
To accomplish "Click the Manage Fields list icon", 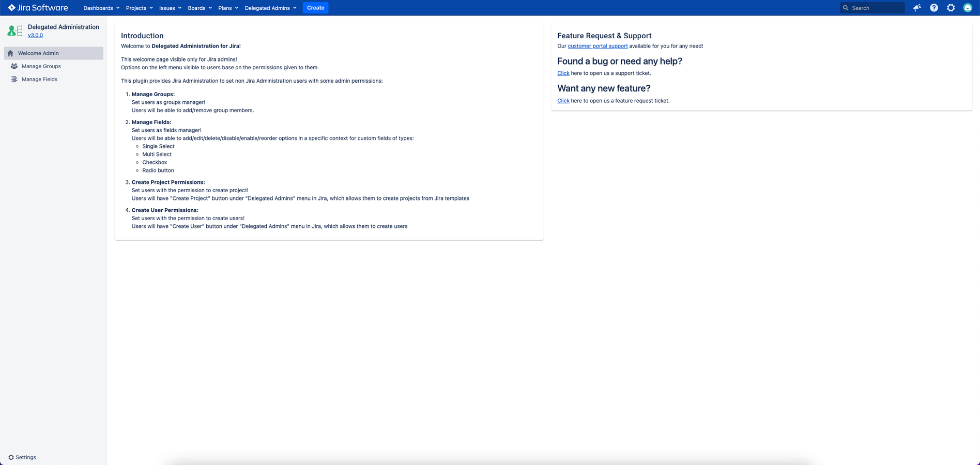I will pos(14,79).
